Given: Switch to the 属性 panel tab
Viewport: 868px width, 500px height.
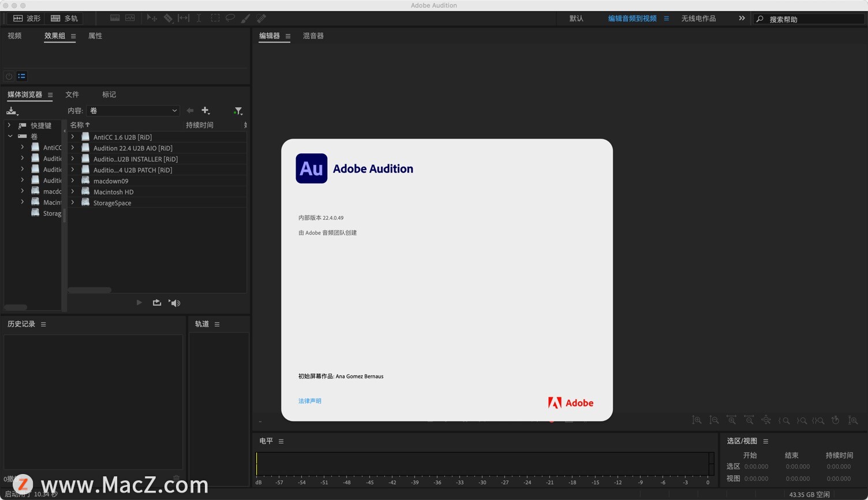Looking at the screenshot, I should pos(95,36).
